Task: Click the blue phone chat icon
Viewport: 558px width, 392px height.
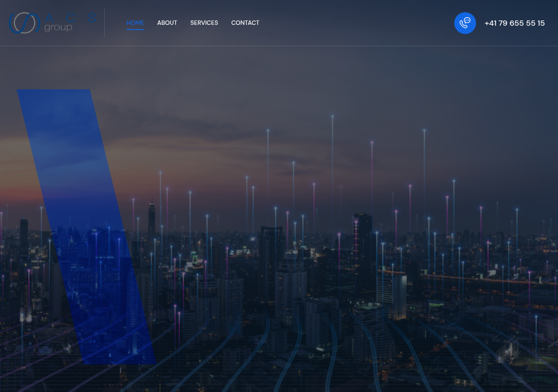Action: (x=465, y=23)
